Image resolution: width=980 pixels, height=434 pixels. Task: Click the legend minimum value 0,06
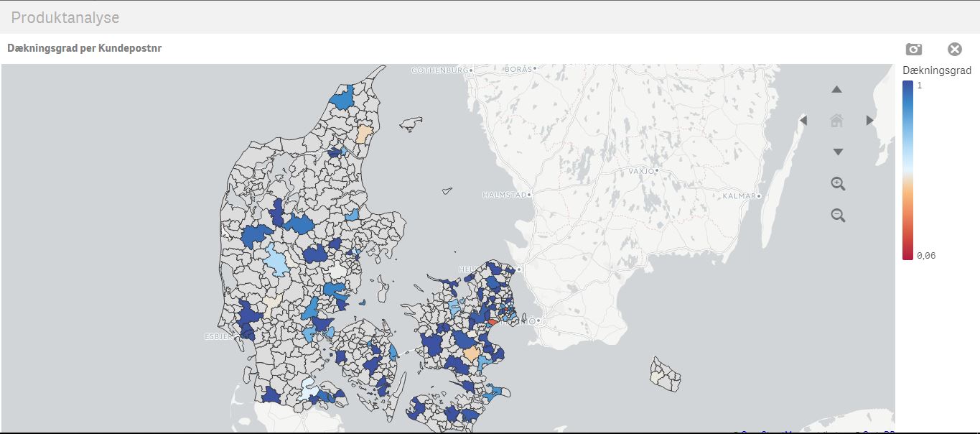(x=925, y=256)
